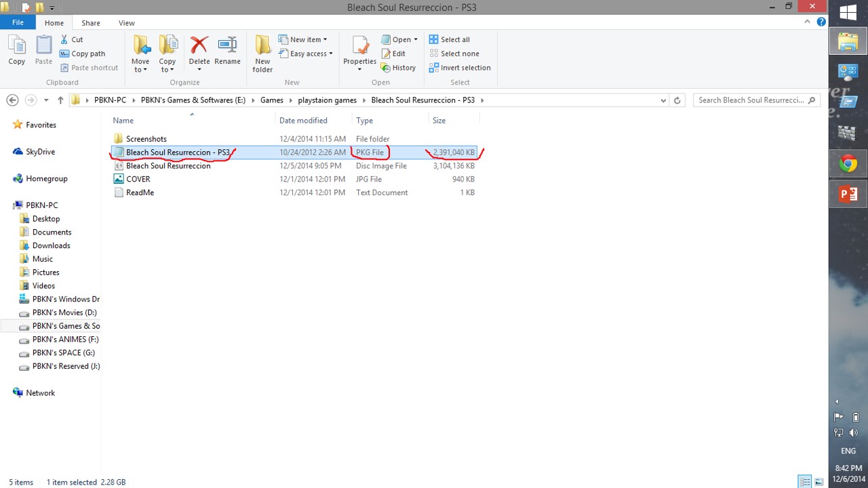Open the Easy access dropdown
The width and height of the screenshot is (868, 488).
311,54
